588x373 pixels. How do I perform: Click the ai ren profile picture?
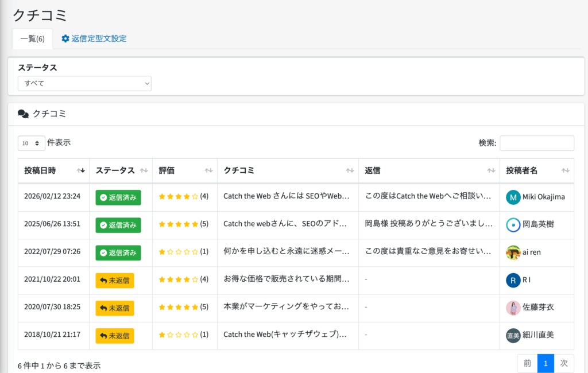[x=513, y=252]
